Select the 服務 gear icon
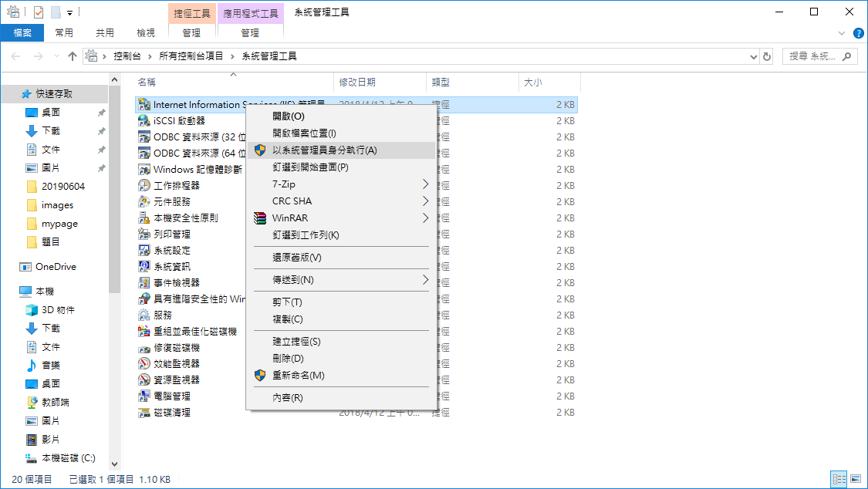The height and width of the screenshot is (489, 868). [x=144, y=315]
